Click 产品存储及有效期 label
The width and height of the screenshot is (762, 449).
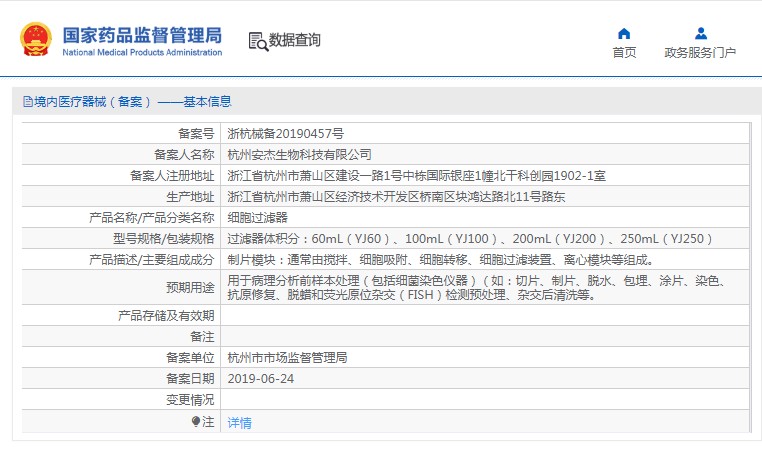(x=166, y=316)
